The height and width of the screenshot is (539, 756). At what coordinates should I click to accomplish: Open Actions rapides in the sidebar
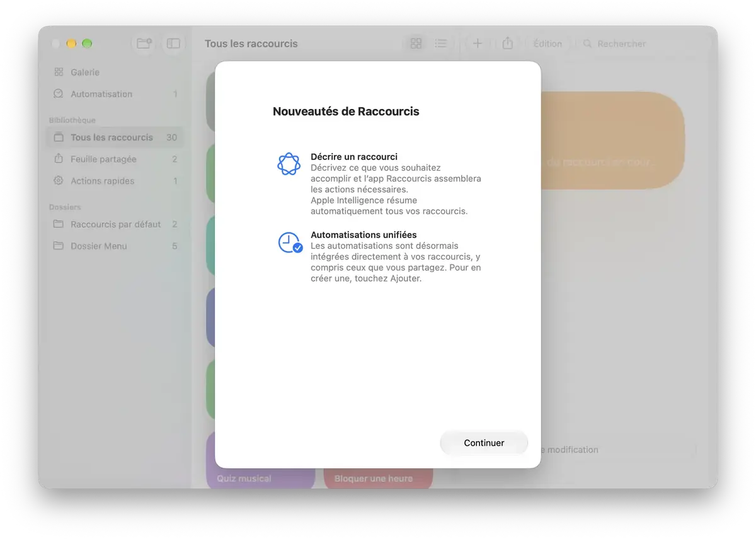click(x=115, y=181)
